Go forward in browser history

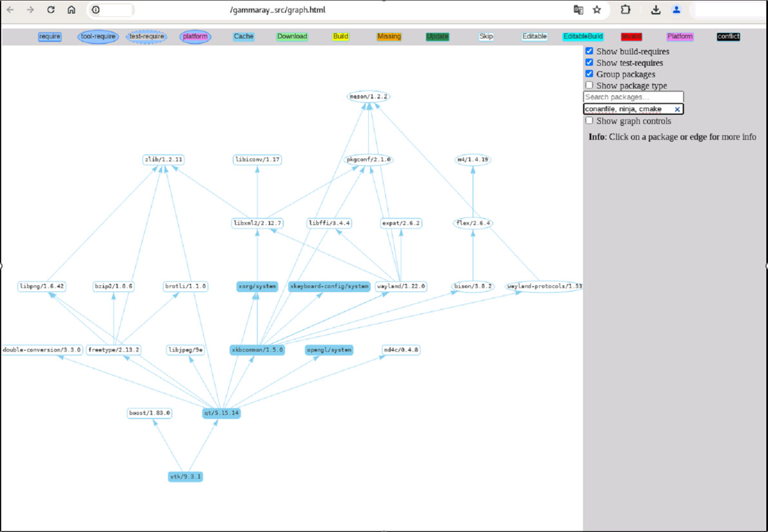click(x=30, y=10)
